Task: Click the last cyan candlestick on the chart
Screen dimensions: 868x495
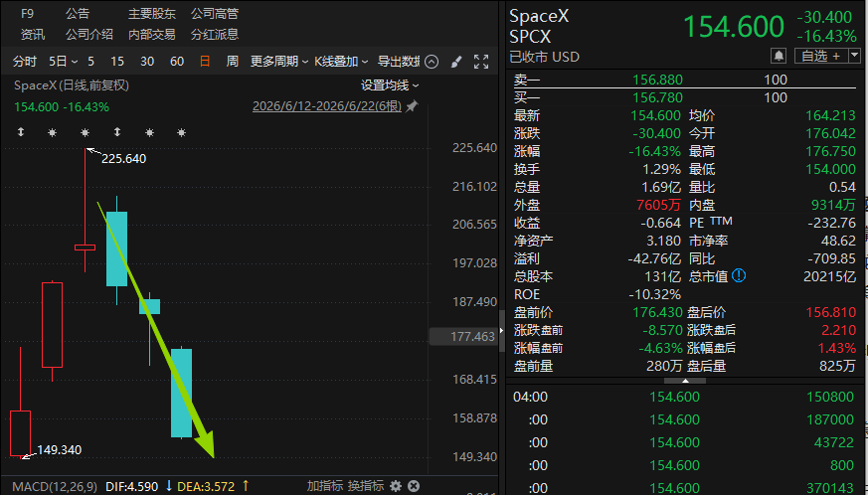Action: [181, 393]
